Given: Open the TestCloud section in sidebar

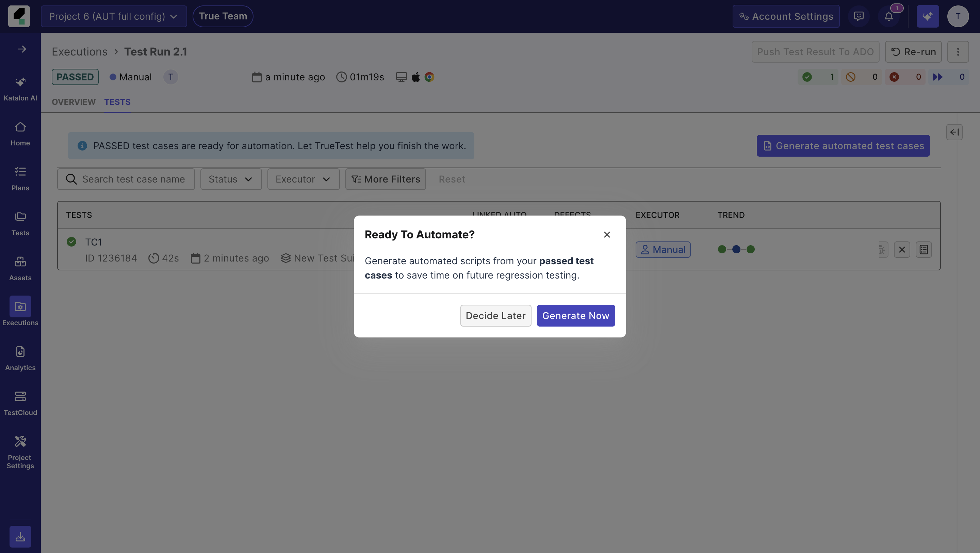Looking at the screenshot, I should tap(20, 403).
